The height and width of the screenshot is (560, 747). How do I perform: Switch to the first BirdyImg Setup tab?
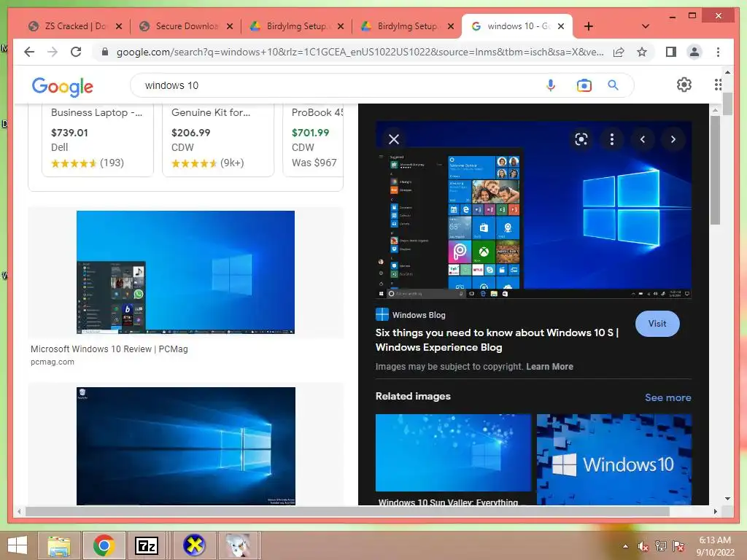[x=296, y=26]
